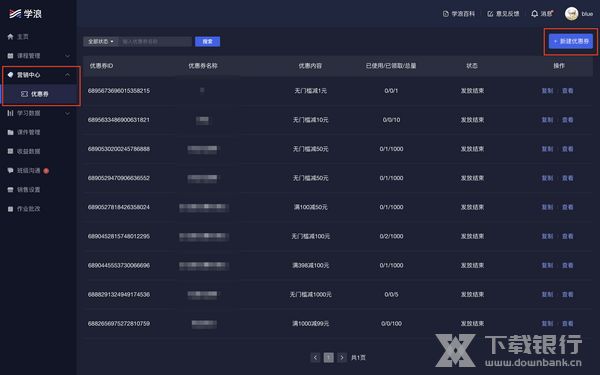Click the 课件管理 folder icon
This screenshot has height=375, width=600.
10,132
